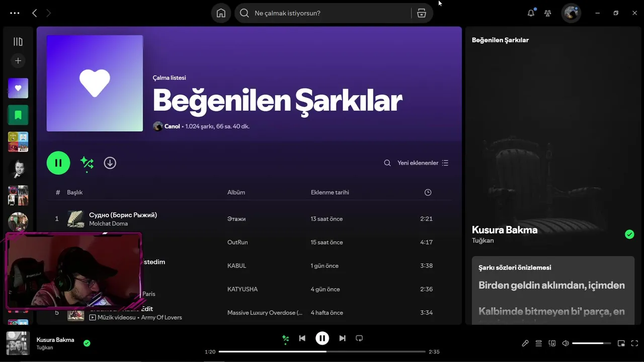Toggle liked checkmark in player bar
The width and height of the screenshot is (644, 362).
coord(87,343)
